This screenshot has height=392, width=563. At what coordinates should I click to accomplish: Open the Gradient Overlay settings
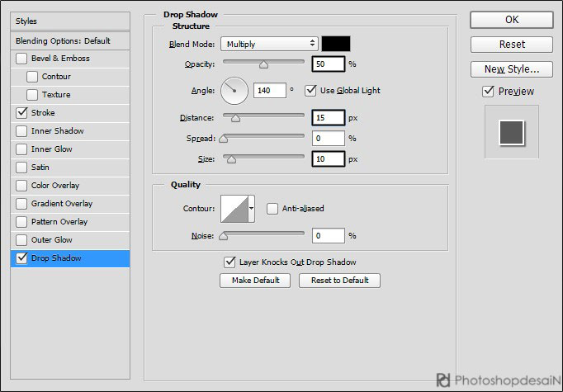[x=62, y=204]
